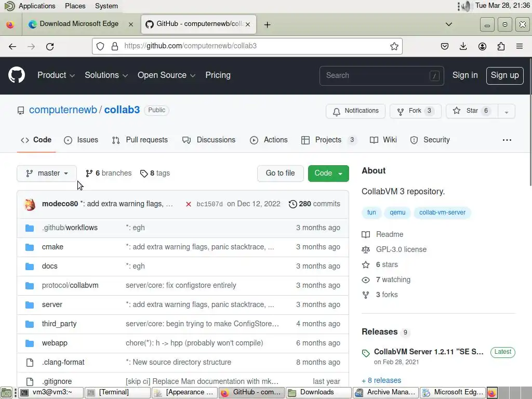Open the extensions puzzle icon
The height and width of the screenshot is (399, 532).
point(501,46)
